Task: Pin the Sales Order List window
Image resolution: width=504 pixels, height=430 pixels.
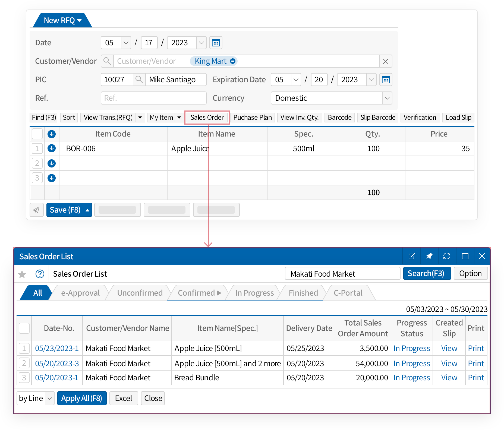Action: click(429, 256)
